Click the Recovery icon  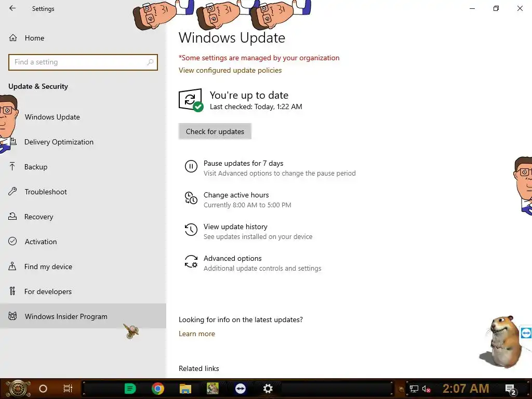(12, 216)
